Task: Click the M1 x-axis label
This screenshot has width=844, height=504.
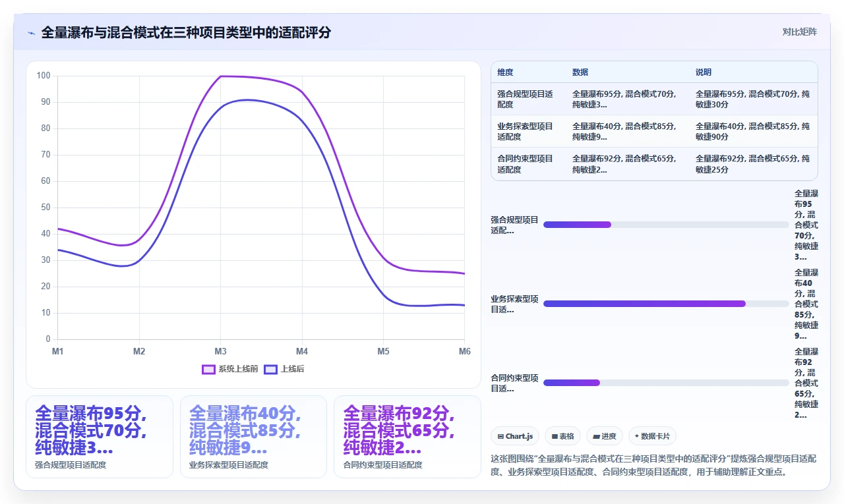Action: click(x=58, y=351)
